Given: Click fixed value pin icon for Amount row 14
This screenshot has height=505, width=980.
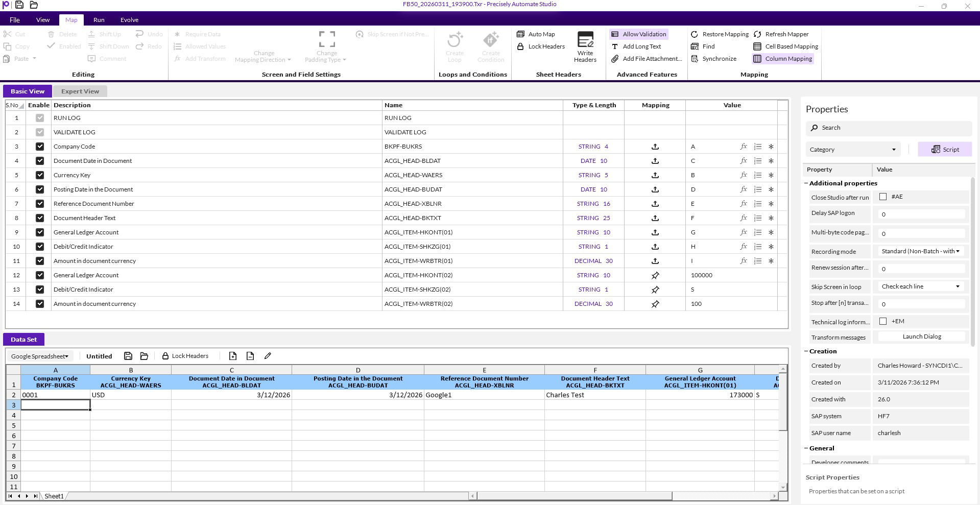Looking at the screenshot, I should click(655, 304).
